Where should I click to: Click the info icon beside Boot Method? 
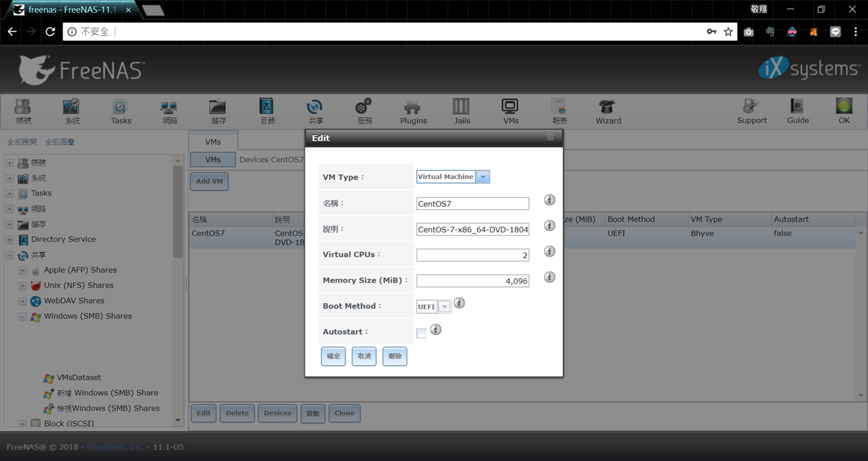point(459,303)
